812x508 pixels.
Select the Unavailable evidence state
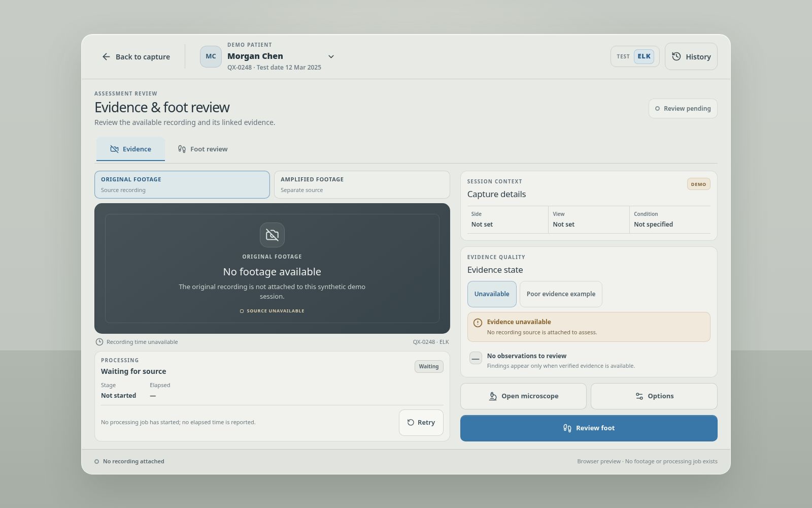492,294
